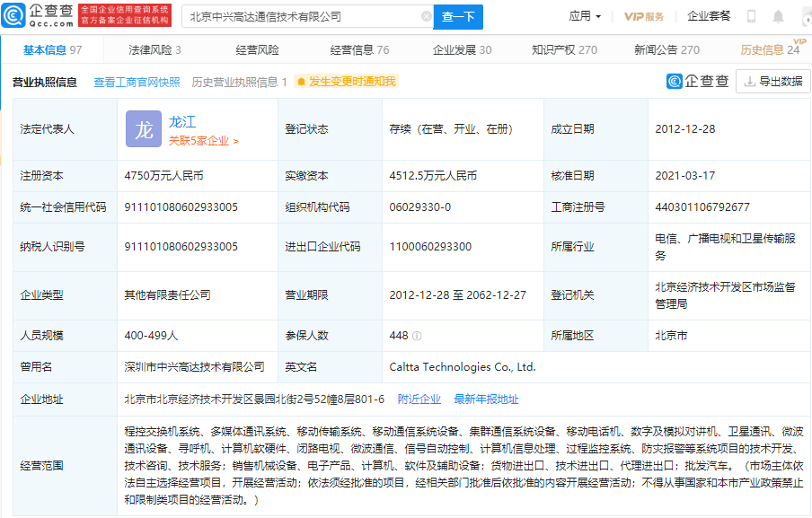Switch to 法律风险 tab
This screenshot has height=518, width=812.
(x=154, y=49)
